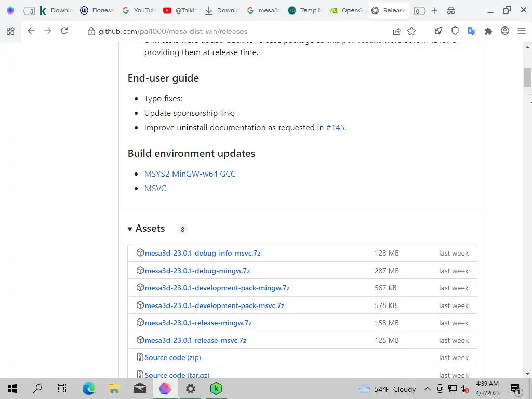
Task: Download mesa3d-23.0.1-development-pack-mingw.7z
Action: click(217, 288)
